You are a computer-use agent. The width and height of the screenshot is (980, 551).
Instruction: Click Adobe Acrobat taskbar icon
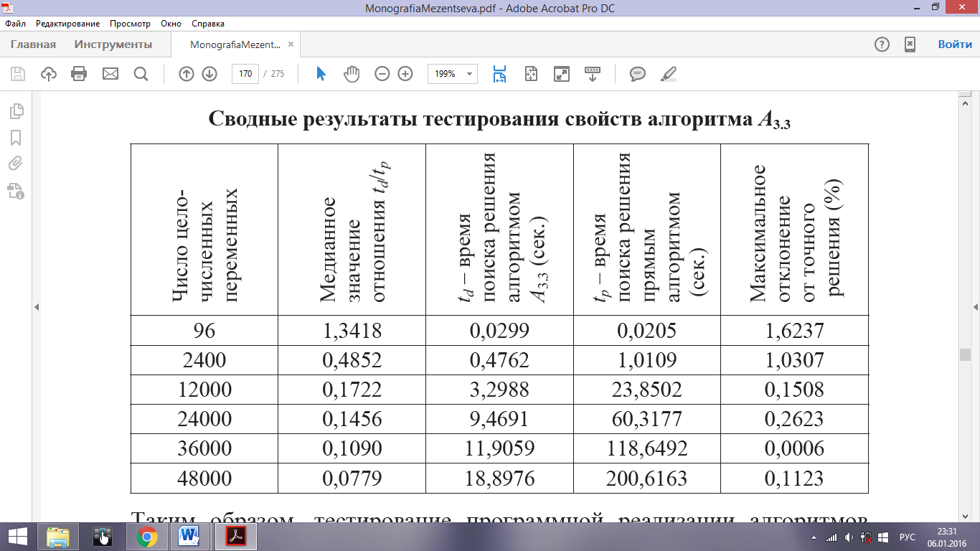pyautogui.click(x=236, y=537)
